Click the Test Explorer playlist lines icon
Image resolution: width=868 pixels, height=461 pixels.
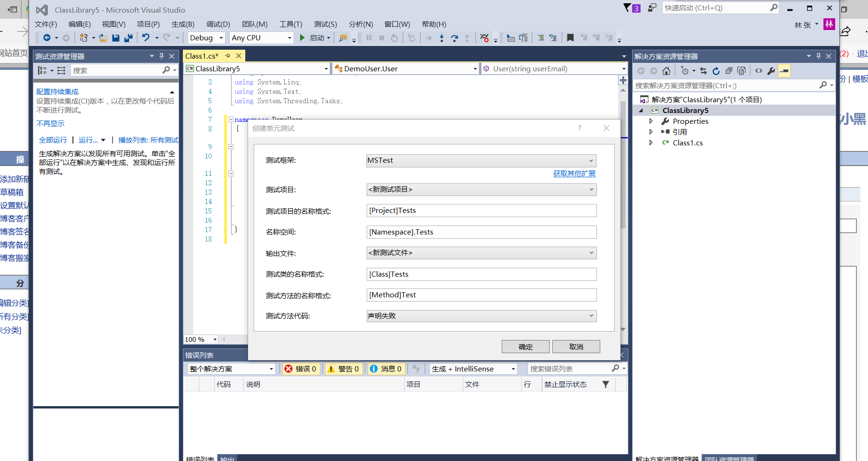point(61,70)
